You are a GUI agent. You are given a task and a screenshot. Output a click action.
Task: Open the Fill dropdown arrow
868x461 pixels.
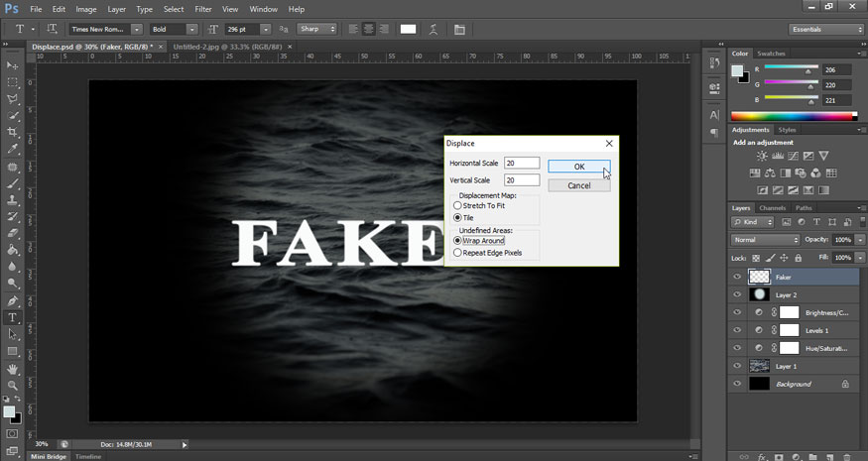[x=860, y=258]
